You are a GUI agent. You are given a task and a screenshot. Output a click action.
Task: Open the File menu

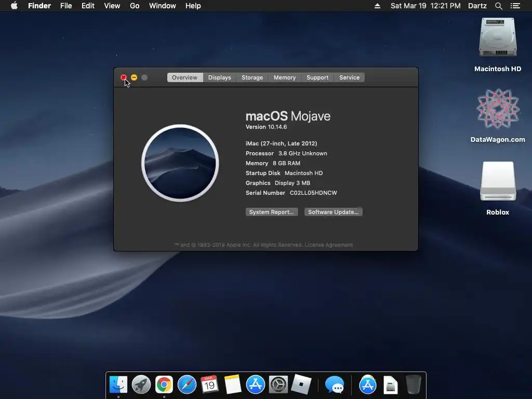point(66,6)
